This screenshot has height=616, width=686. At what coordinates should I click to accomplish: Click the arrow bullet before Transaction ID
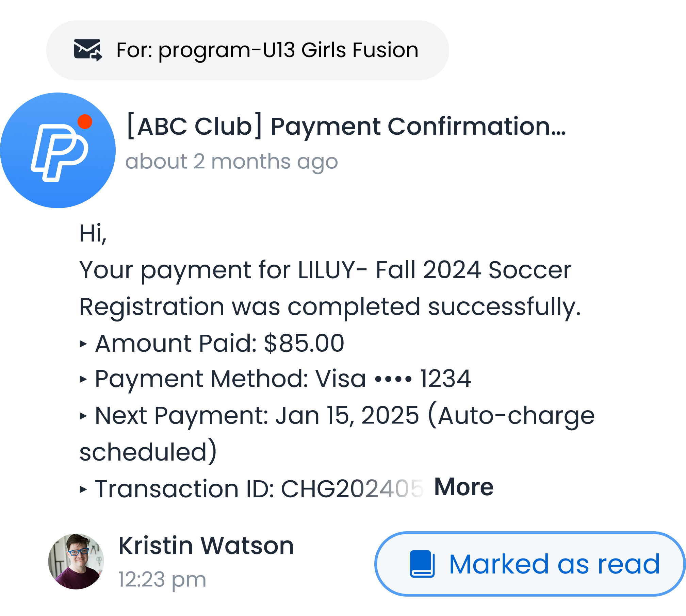click(83, 489)
